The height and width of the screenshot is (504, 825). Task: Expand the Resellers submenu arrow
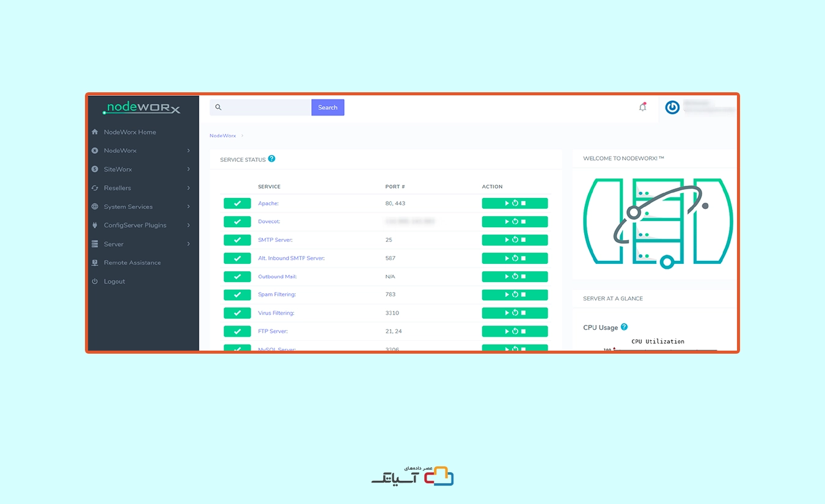coord(189,188)
